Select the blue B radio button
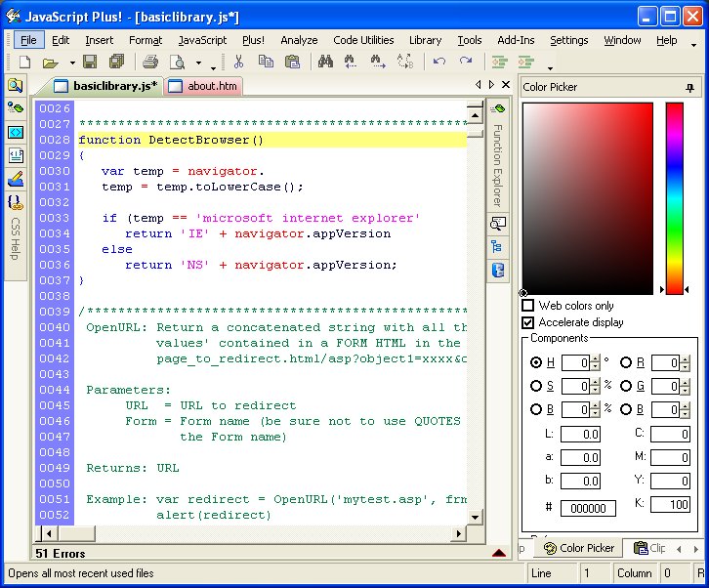The image size is (709, 588). pyautogui.click(x=626, y=409)
